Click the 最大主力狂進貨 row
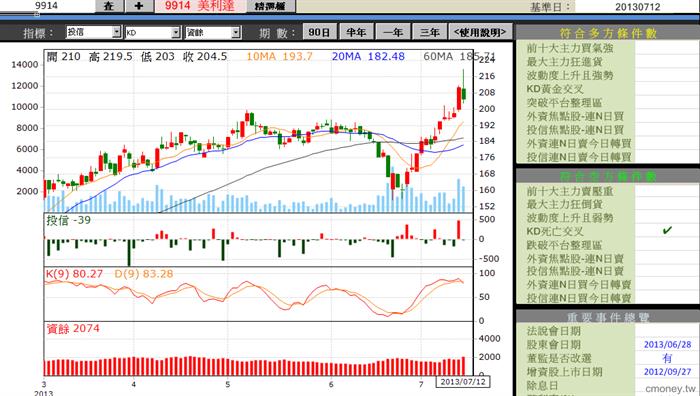Screen dimensions: 700x396 click(608, 62)
